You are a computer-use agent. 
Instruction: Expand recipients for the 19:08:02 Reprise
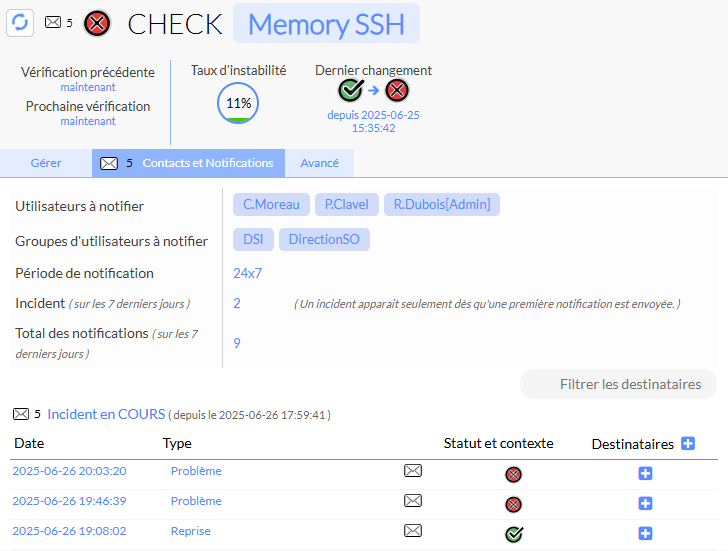coord(645,533)
